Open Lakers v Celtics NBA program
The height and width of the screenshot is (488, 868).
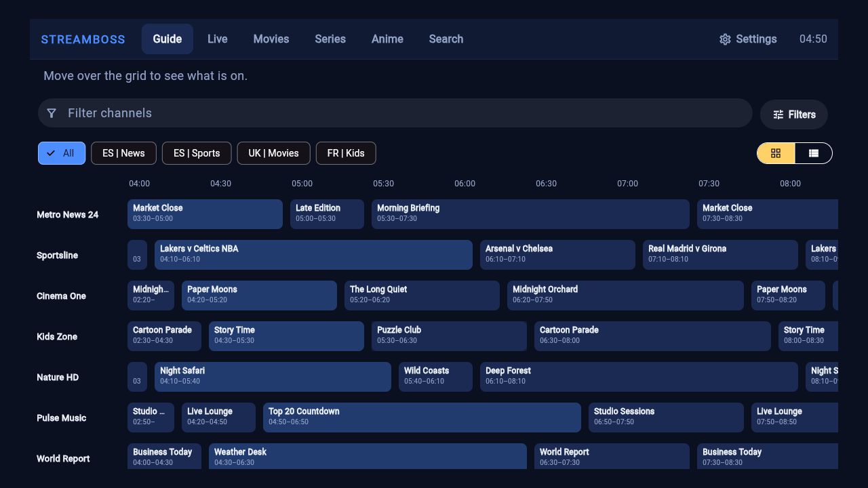click(313, 255)
